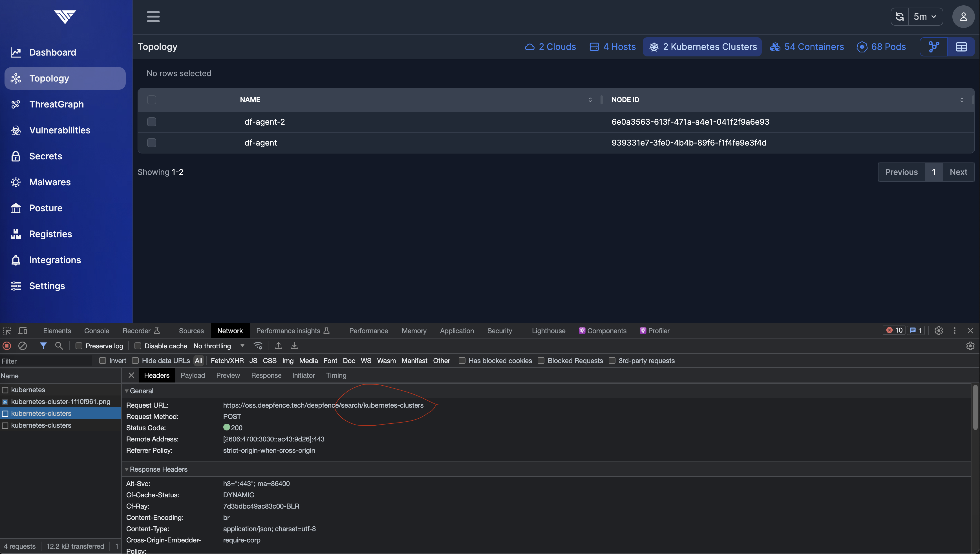Go to the Next page of results
This screenshot has height=554, width=980.
tap(958, 172)
